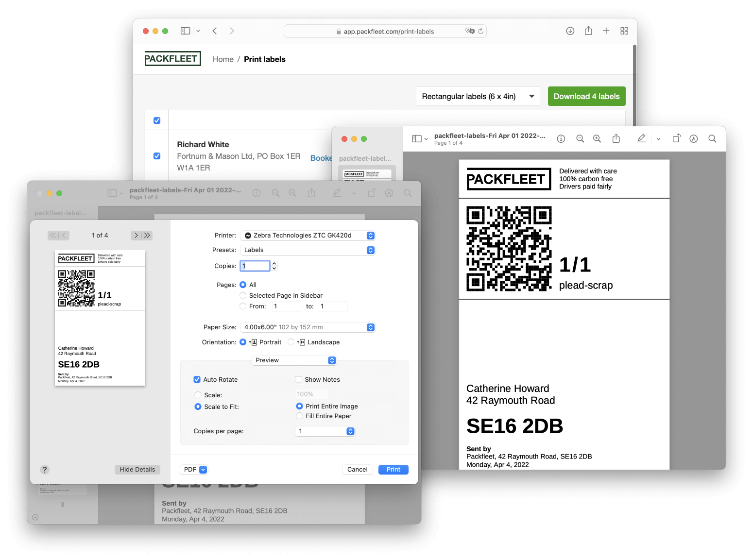Image resolution: width=753 pixels, height=560 pixels.
Task: Share the PDF from the label Preview window
Action: 616,138
